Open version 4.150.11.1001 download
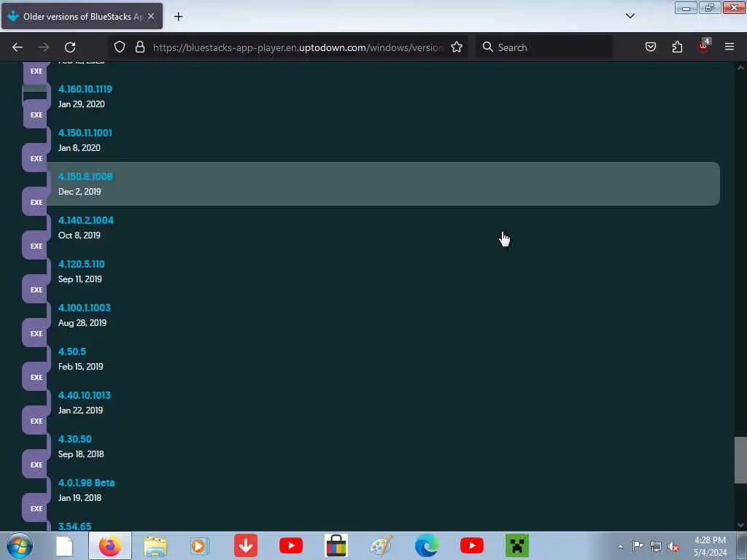The image size is (747, 560). click(x=85, y=133)
